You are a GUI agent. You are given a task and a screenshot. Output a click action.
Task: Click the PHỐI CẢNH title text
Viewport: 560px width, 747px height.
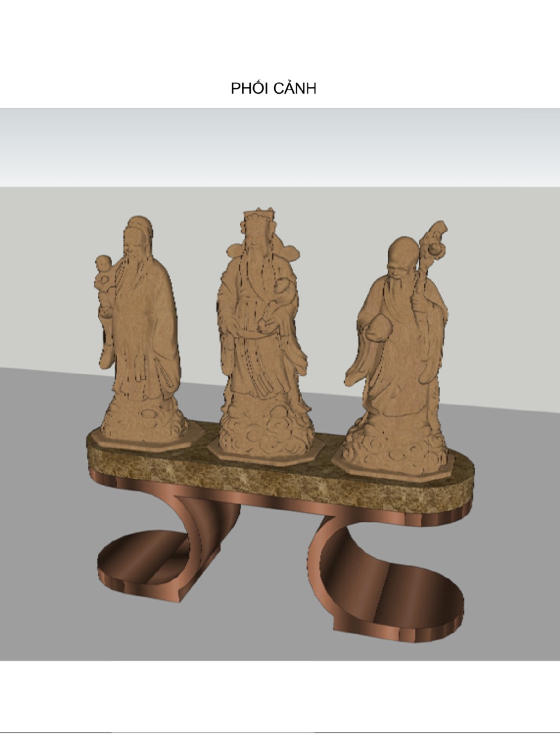click(x=273, y=88)
